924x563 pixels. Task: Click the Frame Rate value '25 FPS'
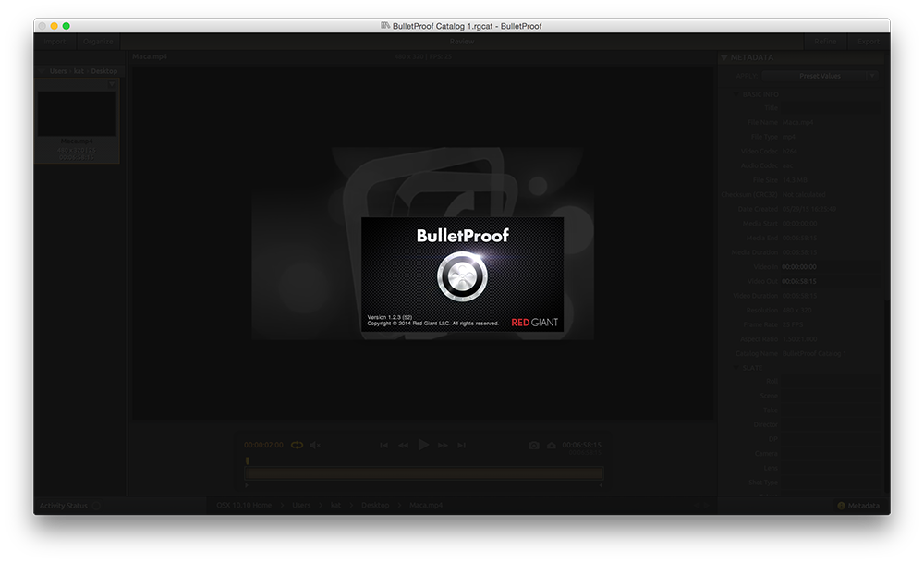[793, 324]
